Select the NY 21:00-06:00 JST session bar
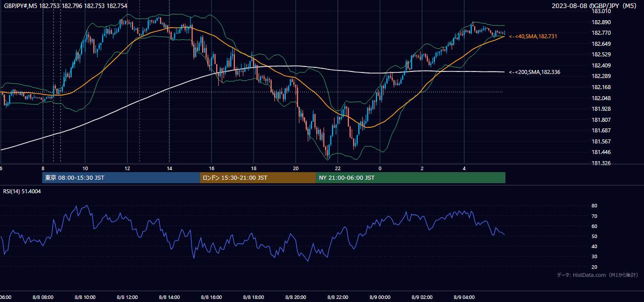This screenshot has height=302, width=644. coord(411,178)
